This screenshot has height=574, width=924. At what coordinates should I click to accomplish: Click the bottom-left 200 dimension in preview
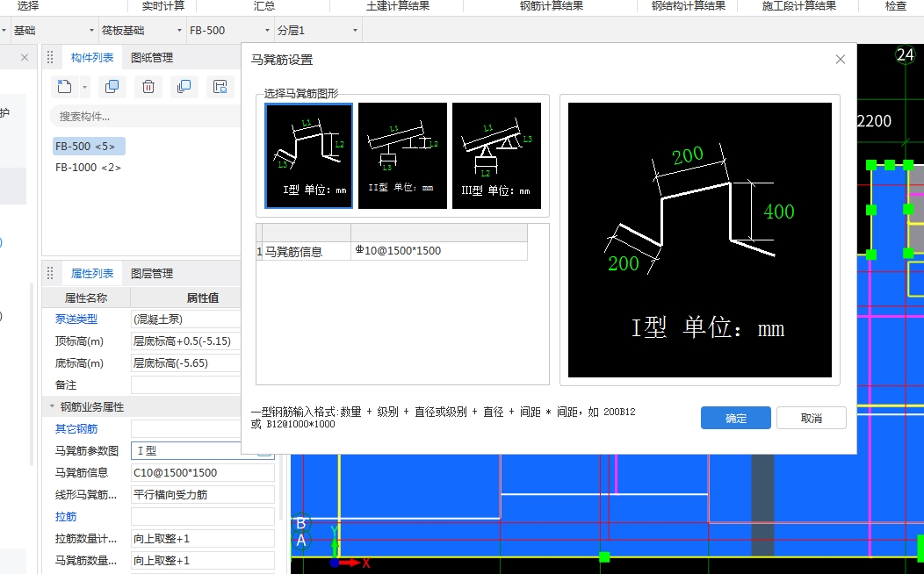(624, 263)
